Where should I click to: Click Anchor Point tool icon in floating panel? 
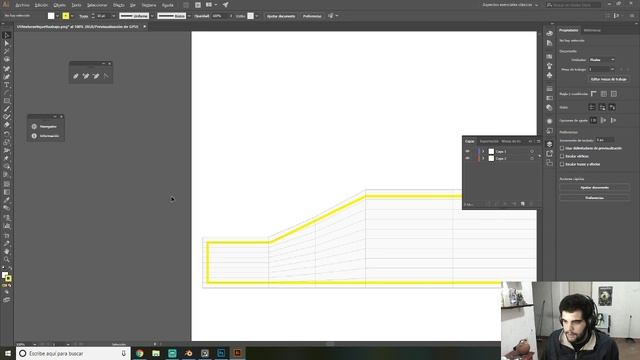coord(106,76)
